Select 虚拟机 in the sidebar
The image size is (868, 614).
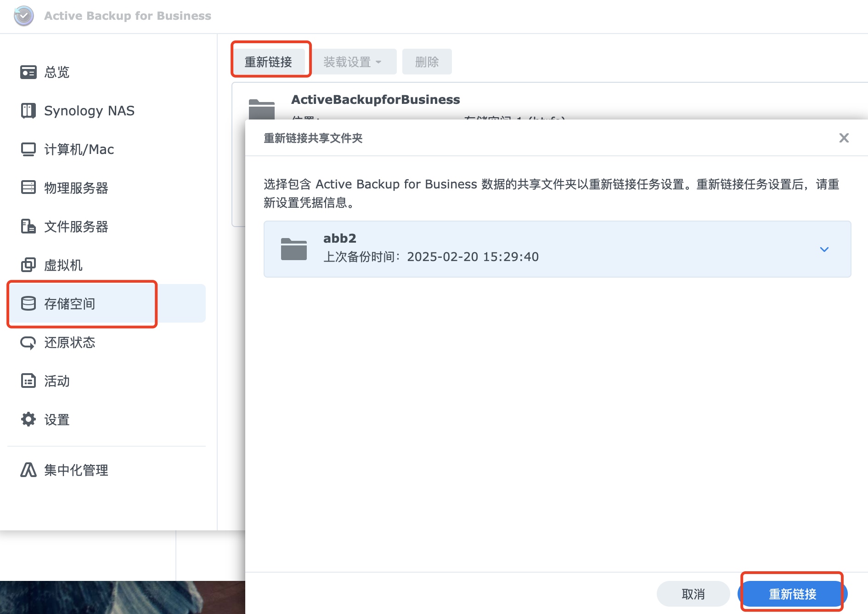tap(107, 265)
